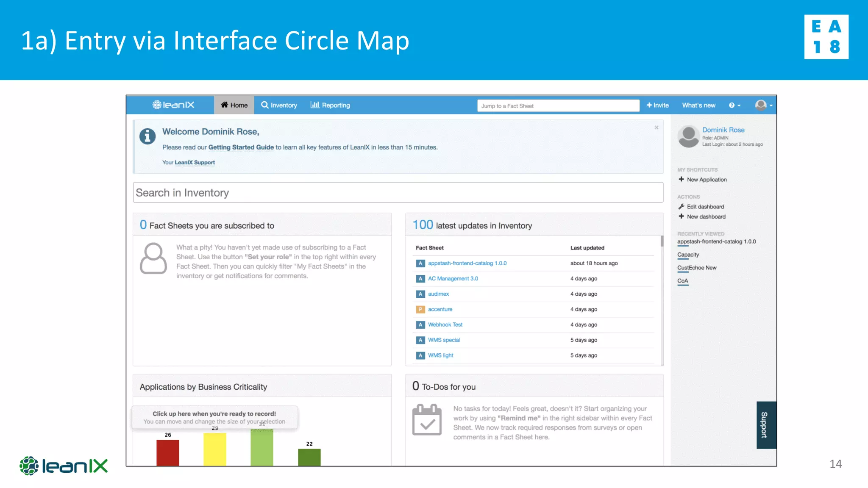Open audimex fact sheet
This screenshot has height=488, width=868.
pyautogui.click(x=438, y=294)
